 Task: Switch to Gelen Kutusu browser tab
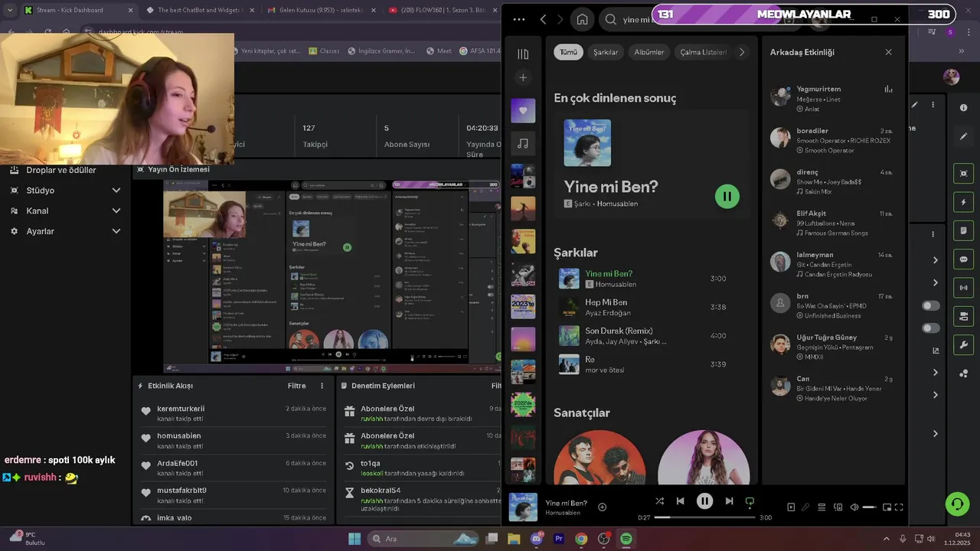pos(322,11)
